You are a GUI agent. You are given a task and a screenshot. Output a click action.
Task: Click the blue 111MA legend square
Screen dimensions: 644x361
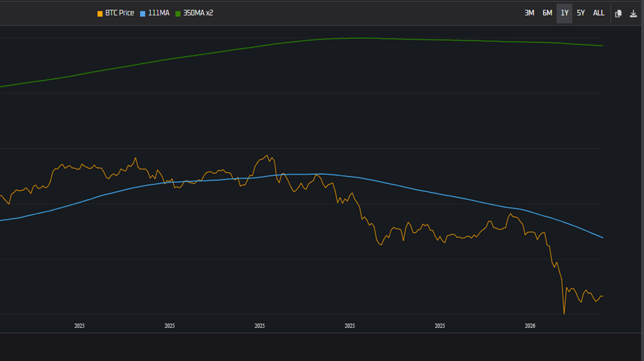143,13
